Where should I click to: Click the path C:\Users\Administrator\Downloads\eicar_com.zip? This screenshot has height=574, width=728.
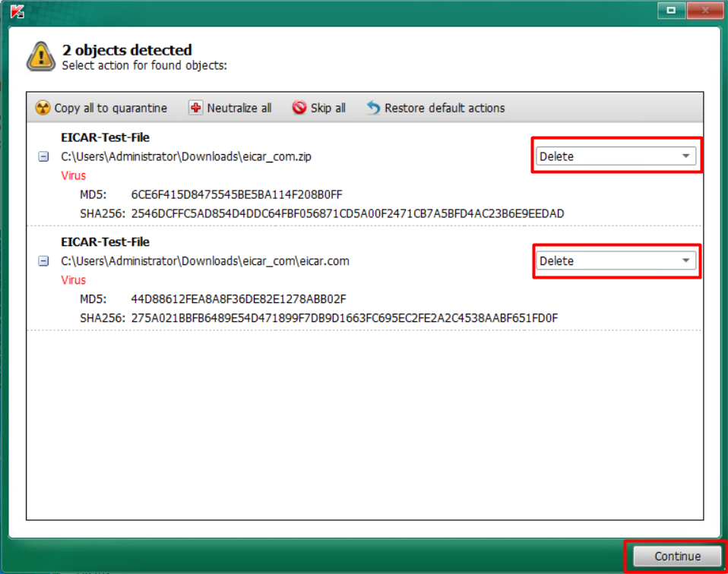pyautogui.click(x=186, y=157)
